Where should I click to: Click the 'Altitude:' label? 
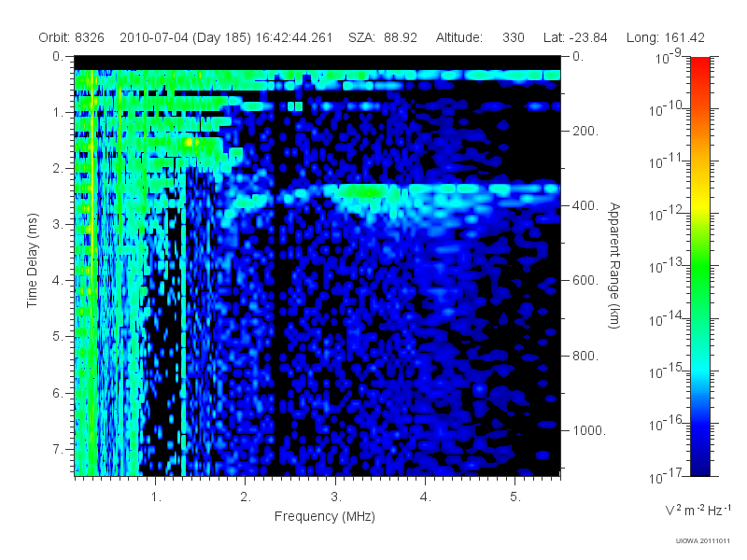[x=459, y=37]
